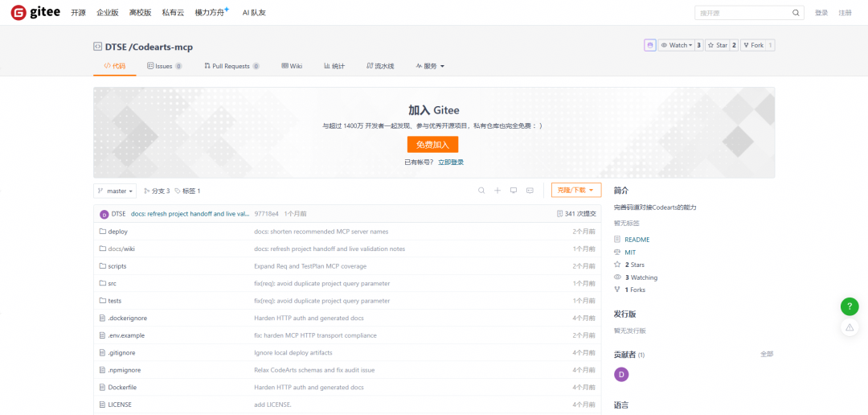Open the 代码 code tab
868x415 pixels.
point(115,66)
